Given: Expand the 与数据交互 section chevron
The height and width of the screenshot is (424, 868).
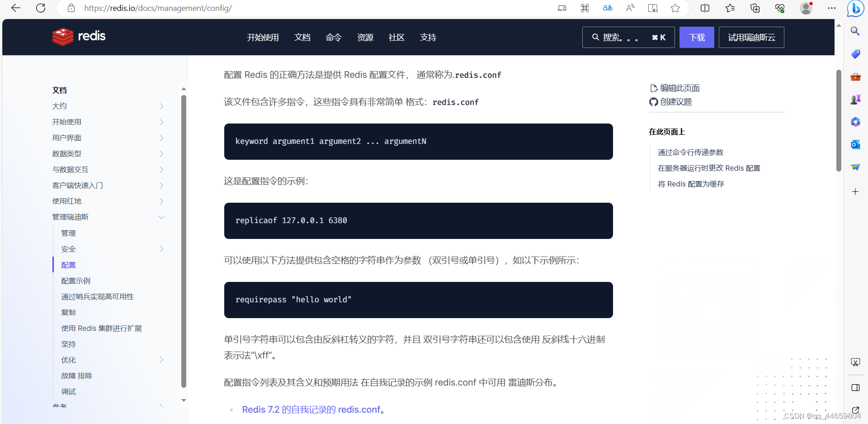Looking at the screenshot, I should (161, 170).
